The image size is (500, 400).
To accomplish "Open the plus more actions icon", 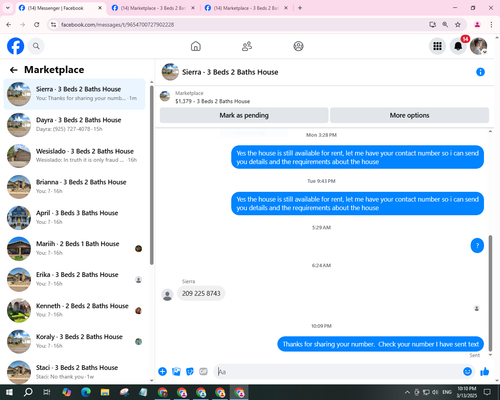I will (x=162, y=371).
